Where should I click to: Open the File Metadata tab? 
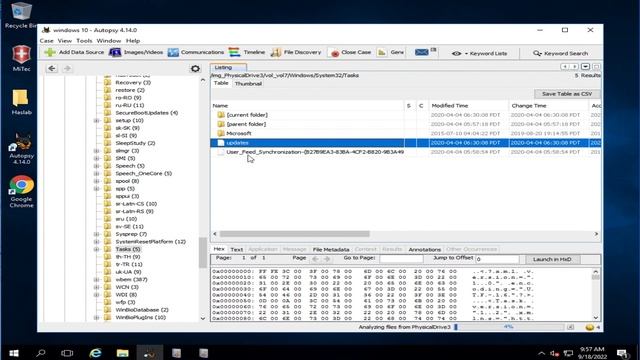tap(331, 249)
